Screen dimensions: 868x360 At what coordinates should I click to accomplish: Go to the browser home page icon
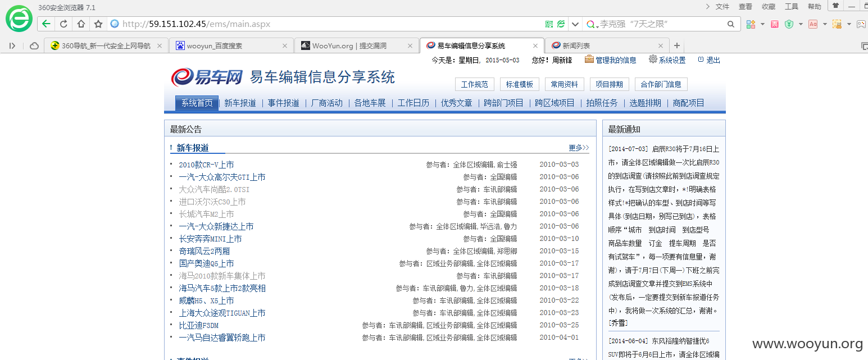click(x=81, y=24)
